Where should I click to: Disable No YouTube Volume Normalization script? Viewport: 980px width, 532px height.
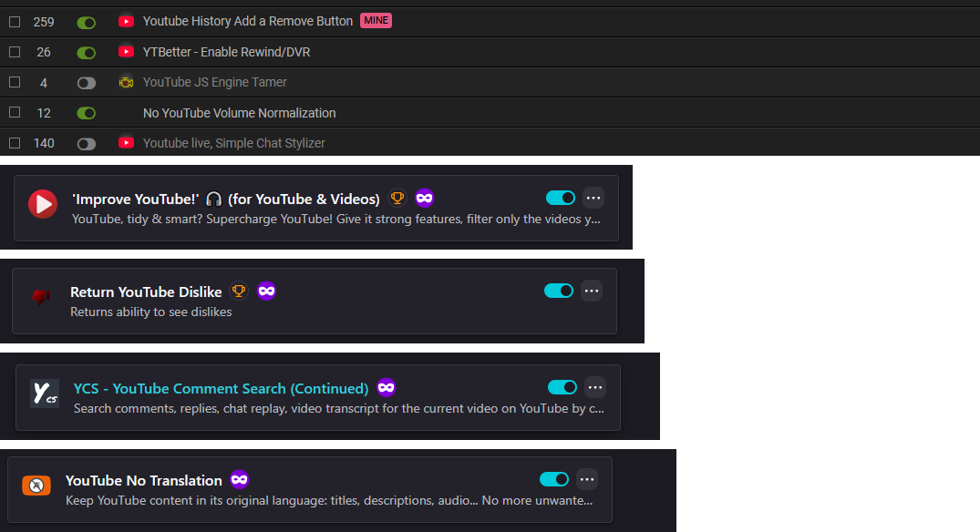[x=87, y=113]
